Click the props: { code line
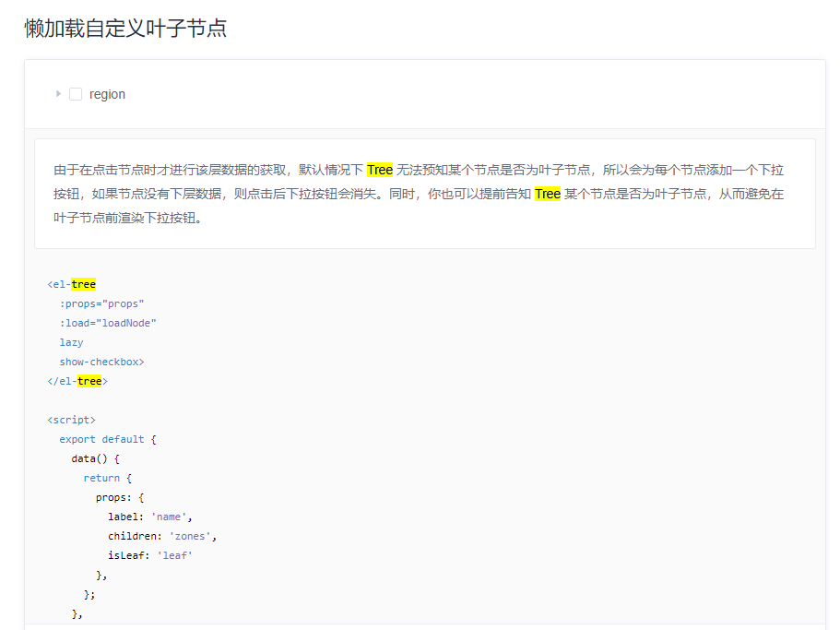This screenshot has width=840, height=630. tap(120, 497)
